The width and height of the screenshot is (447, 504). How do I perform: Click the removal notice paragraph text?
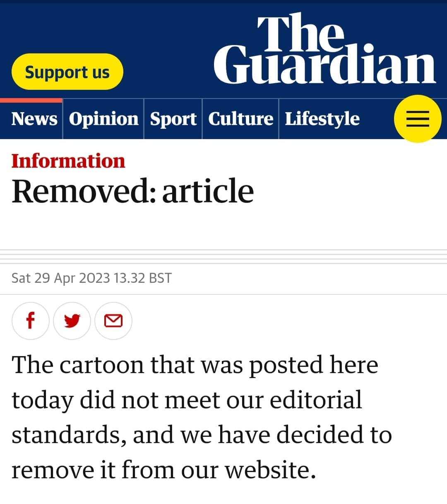tap(202, 417)
